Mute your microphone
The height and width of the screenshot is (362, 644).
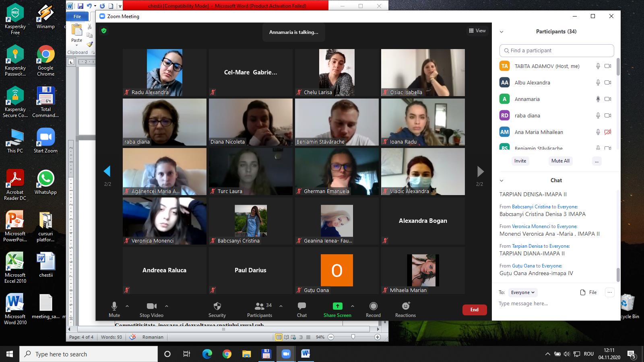pos(114,306)
